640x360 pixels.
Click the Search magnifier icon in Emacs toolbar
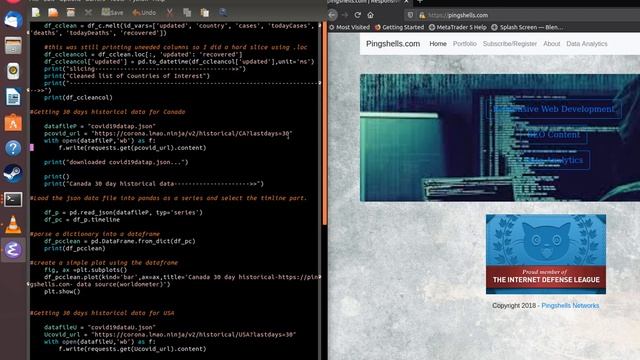pos(222,13)
